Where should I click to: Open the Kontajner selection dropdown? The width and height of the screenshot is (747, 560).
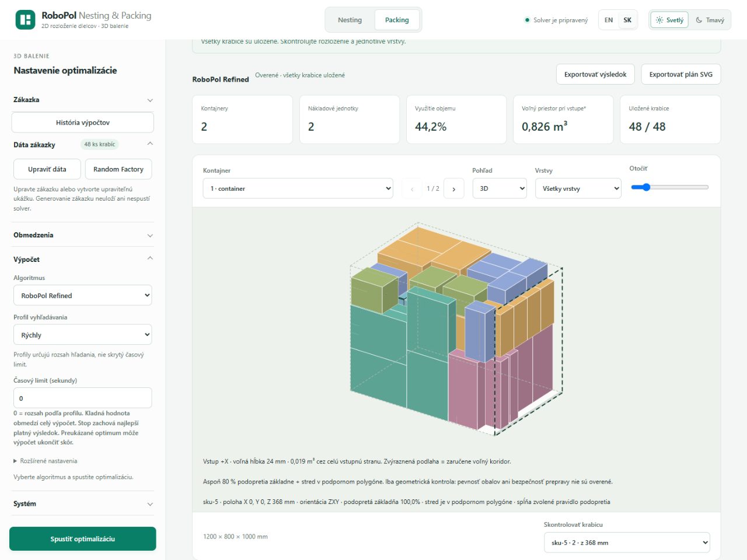pyautogui.click(x=298, y=188)
